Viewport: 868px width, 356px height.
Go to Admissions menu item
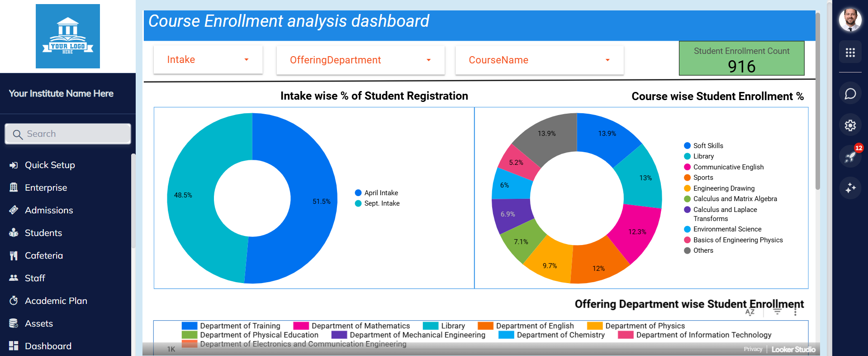click(x=49, y=210)
